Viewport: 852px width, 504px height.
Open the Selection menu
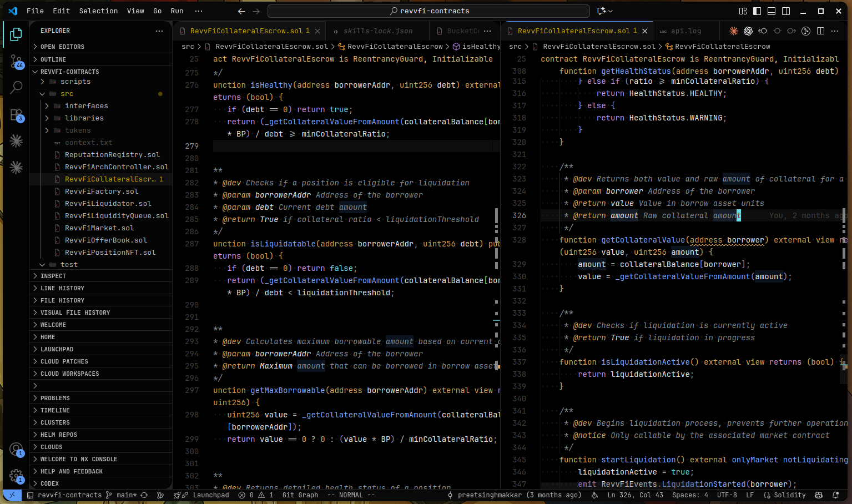coord(98,11)
